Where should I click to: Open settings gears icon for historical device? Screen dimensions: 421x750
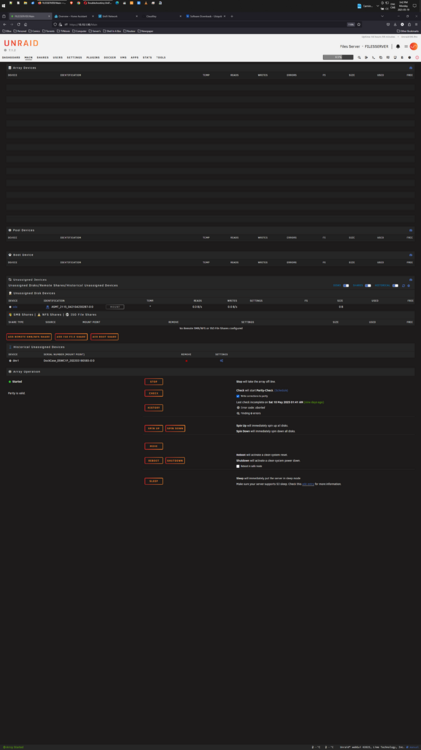tap(222, 361)
